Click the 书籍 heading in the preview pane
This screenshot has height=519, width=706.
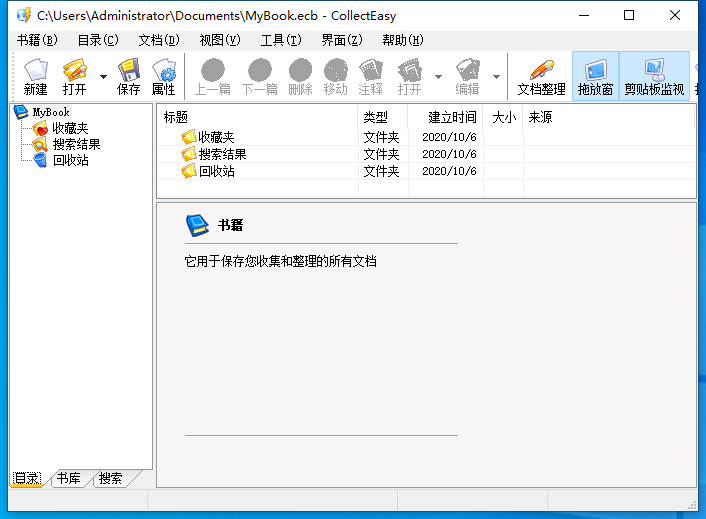230,225
